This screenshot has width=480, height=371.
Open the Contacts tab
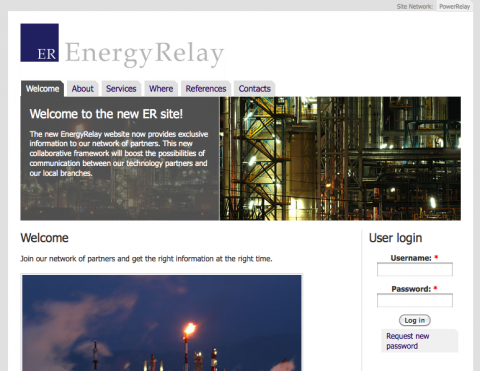click(x=254, y=89)
